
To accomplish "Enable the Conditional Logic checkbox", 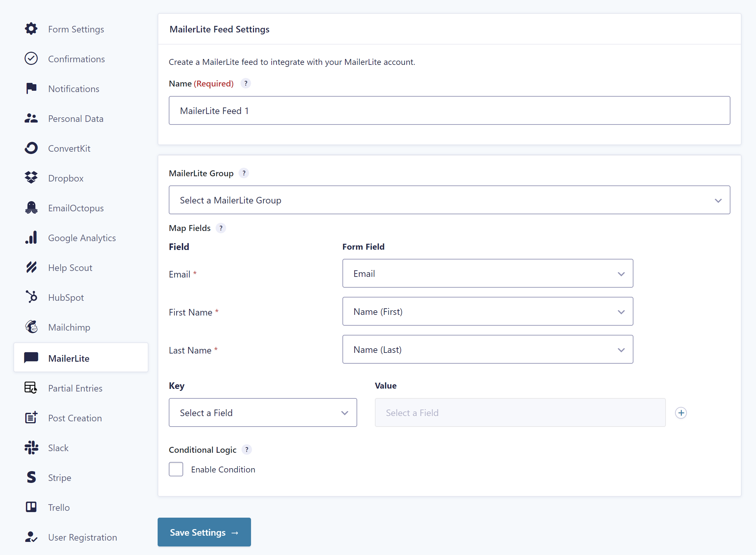I will pyautogui.click(x=176, y=469).
